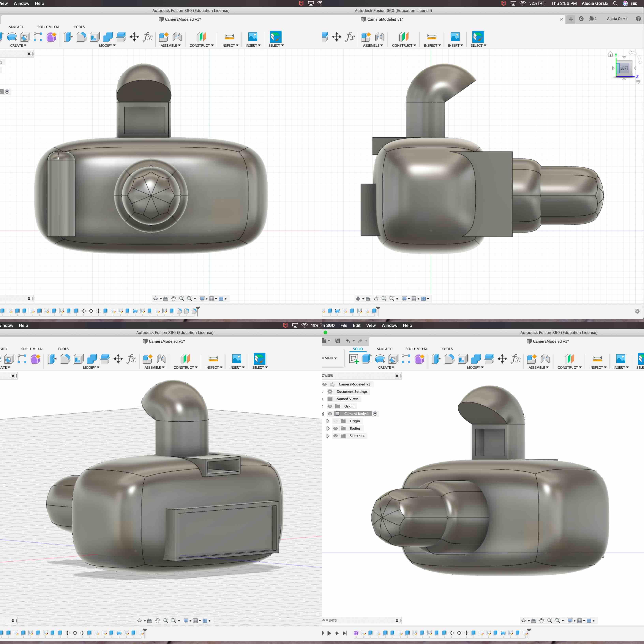Screen dimensions: 644x644
Task: Open CREATE dropdown in bottom-right window
Action: [x=386, y=367]
